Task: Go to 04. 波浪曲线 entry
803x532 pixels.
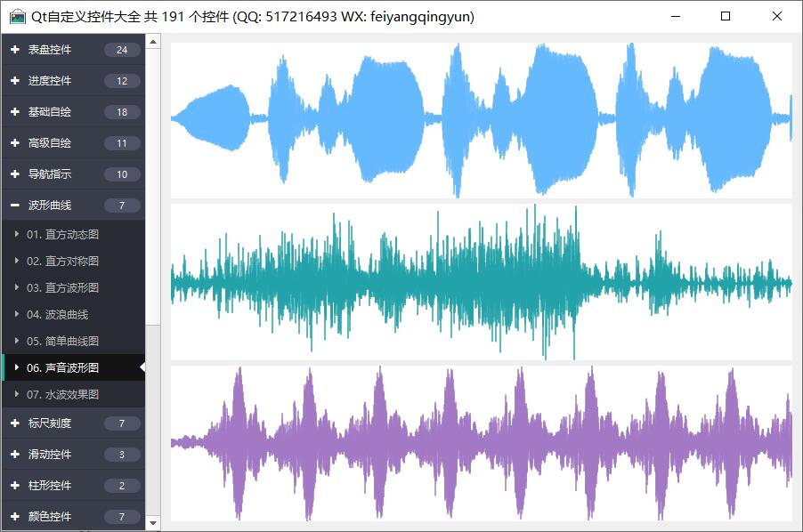Action: 57,314
